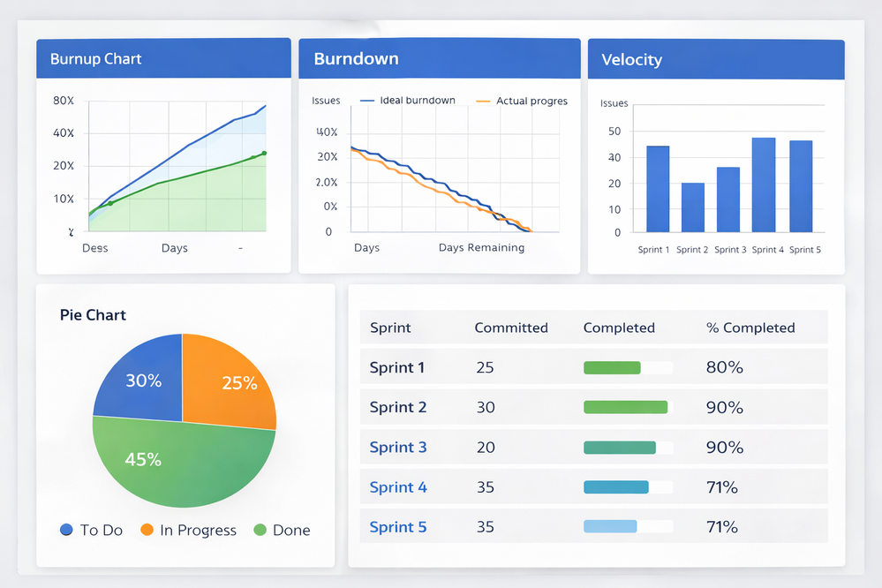Click the orange In Progress legend dot
882x588 pixels.
(x=147, y=530)
